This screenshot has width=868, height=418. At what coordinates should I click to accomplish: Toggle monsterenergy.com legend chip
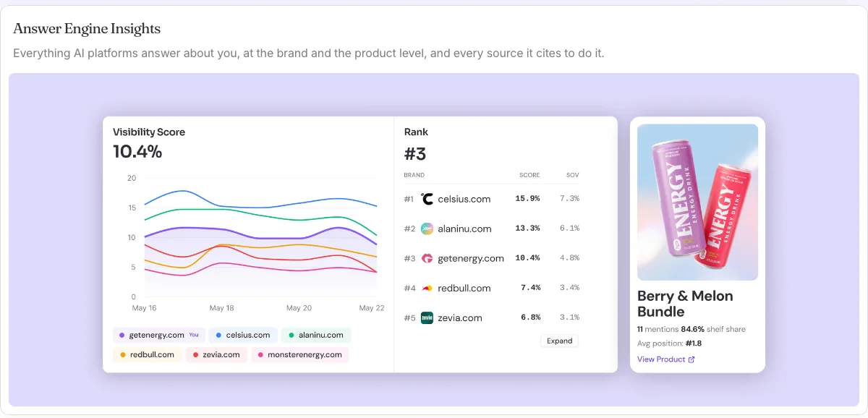point(300,354)
